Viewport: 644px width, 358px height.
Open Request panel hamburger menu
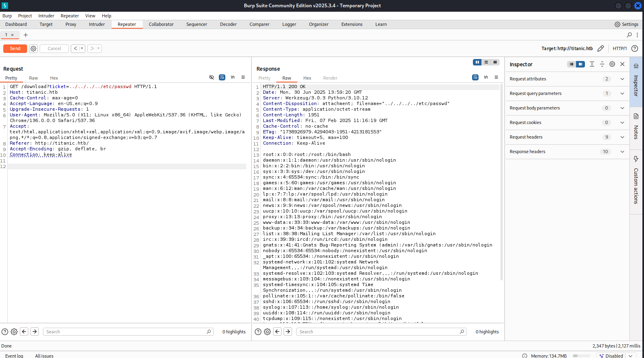coord(243,77)
